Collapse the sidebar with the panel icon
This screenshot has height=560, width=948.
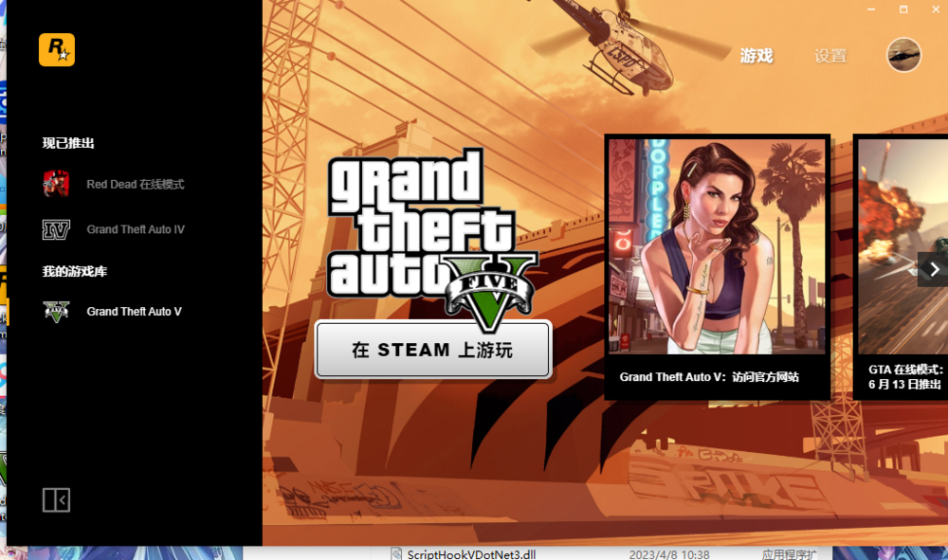coord(56,499)
